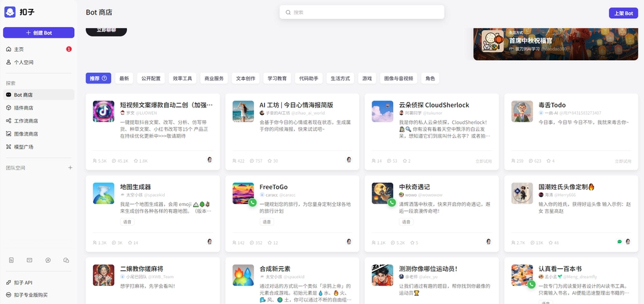
Task: Open the 测测你像哪位运动员 avatar
Action: pyautogui.click(x=382, y=275)
